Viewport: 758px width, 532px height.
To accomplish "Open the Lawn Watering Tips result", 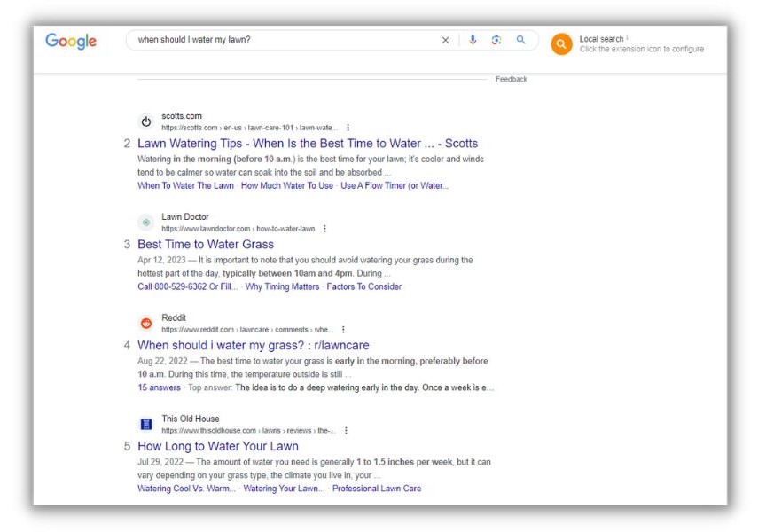I will tap(308, 143).
